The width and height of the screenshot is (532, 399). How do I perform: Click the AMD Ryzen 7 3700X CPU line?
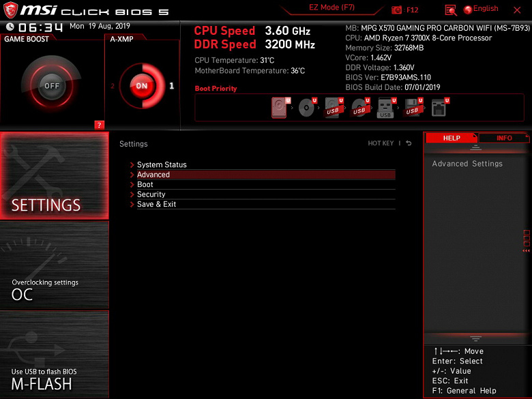point(418,38)
